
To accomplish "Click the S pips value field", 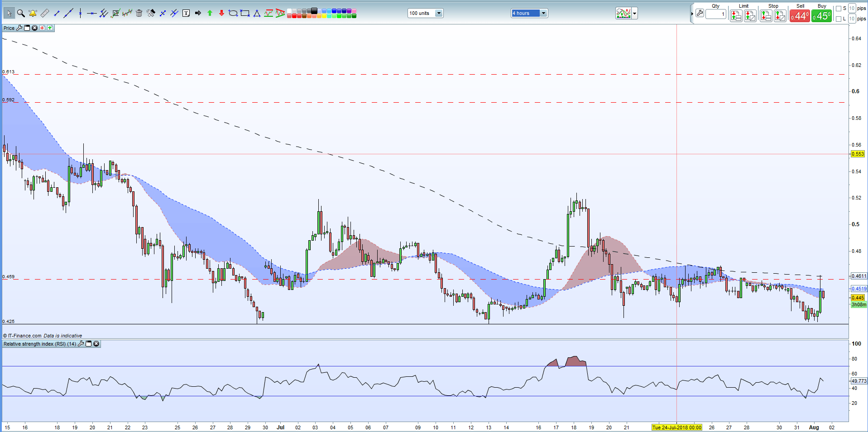I will [852, 8].
